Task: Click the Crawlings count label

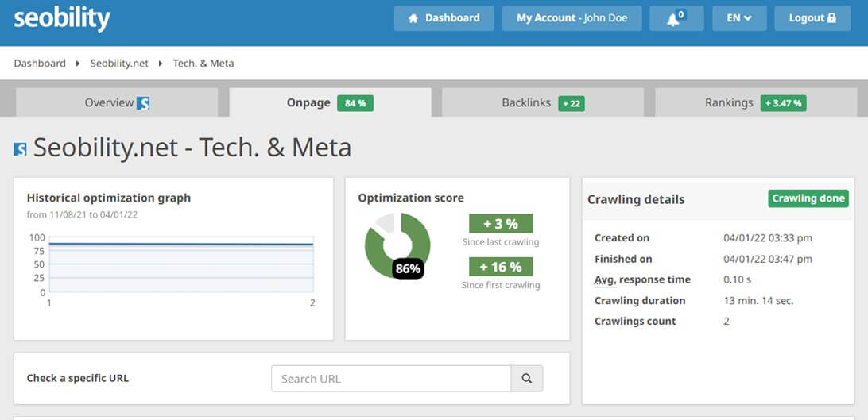Action: pyautogui.click(x=635, y=321)
